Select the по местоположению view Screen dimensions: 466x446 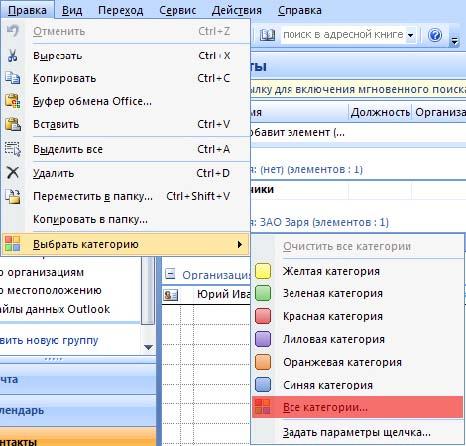click(x=50, y=290)
